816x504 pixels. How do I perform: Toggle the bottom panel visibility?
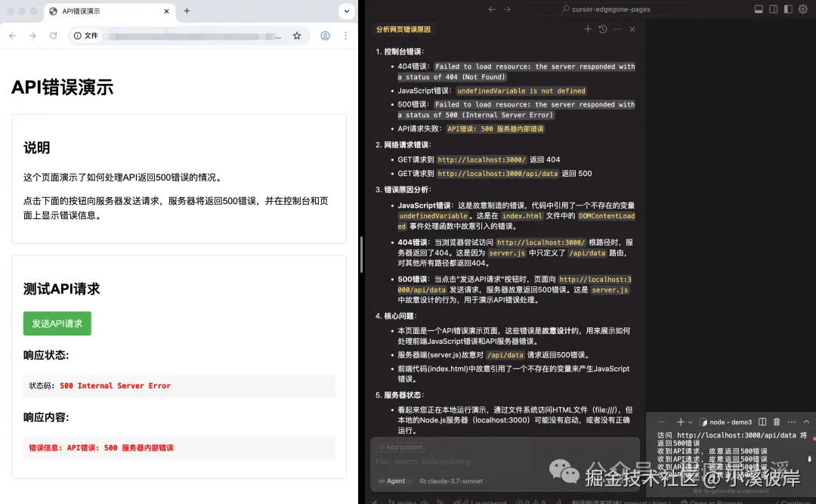pyautogui.click(x=759, y=9)
